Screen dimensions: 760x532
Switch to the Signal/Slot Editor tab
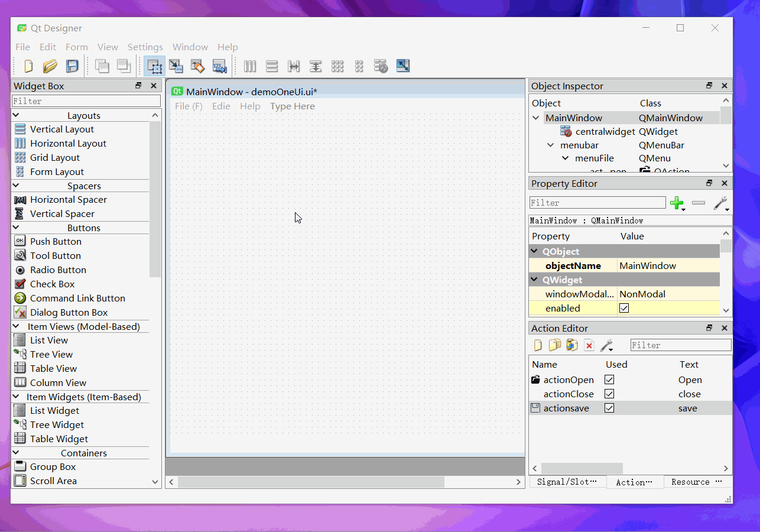click(567, 482)
